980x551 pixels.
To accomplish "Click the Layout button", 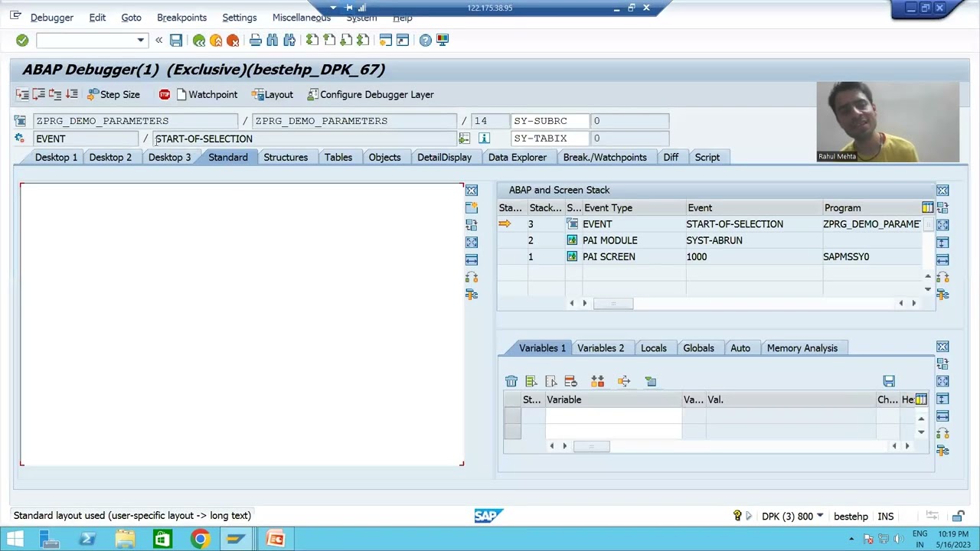I will (273, 94).
